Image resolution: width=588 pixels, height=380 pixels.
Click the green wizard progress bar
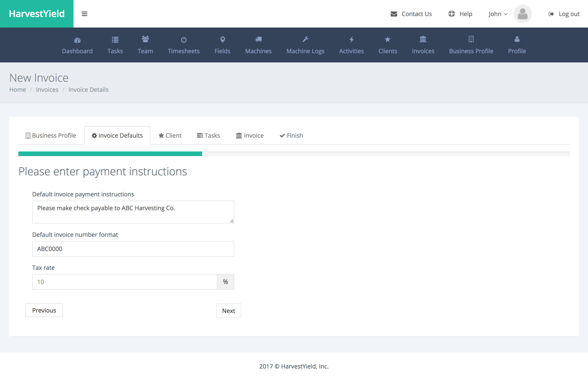tap(110, 154)
